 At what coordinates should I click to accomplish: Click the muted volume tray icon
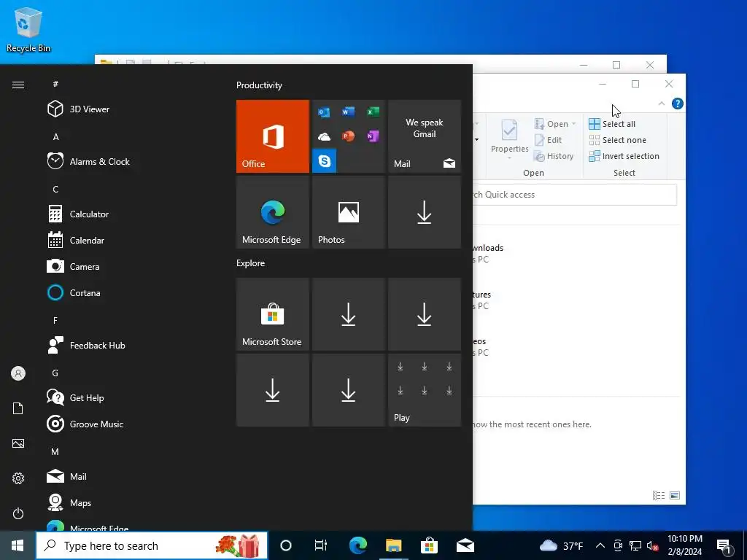coord(653,545)
